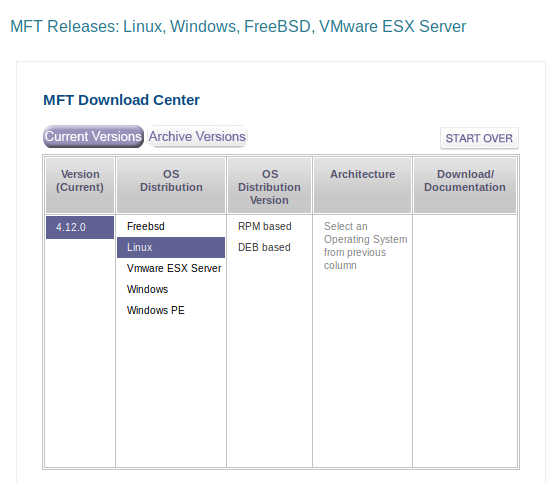Click the empty Download/Documentation column area
This screenshot has width=550, height=495.
465,340
